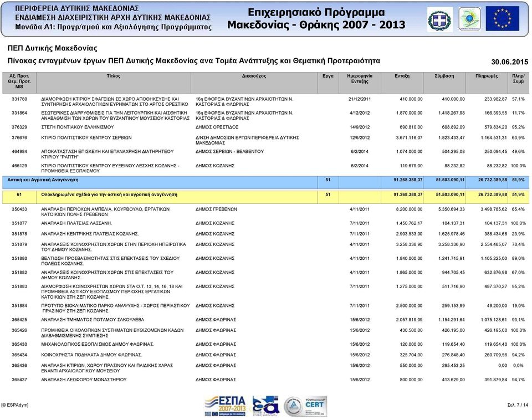Image resolution: width=532 pixels, height=420 pixels.
Task: Click MIS number 351879
Action: [x=19, y=244]
